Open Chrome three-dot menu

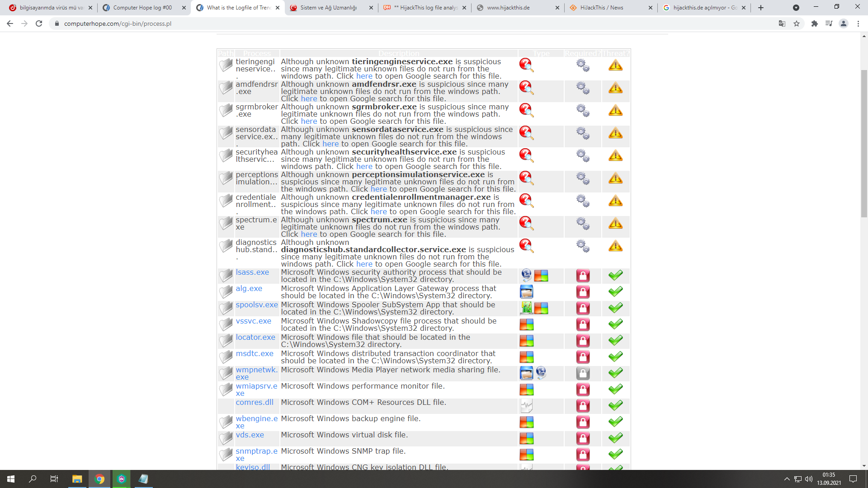[x=858, y=23]
